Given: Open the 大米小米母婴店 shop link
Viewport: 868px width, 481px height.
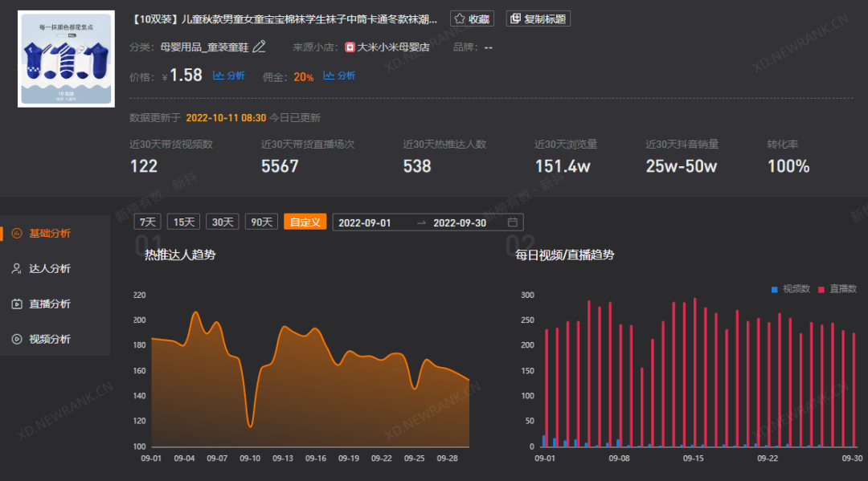Looking at the screenshot, I should coord(393,47).
